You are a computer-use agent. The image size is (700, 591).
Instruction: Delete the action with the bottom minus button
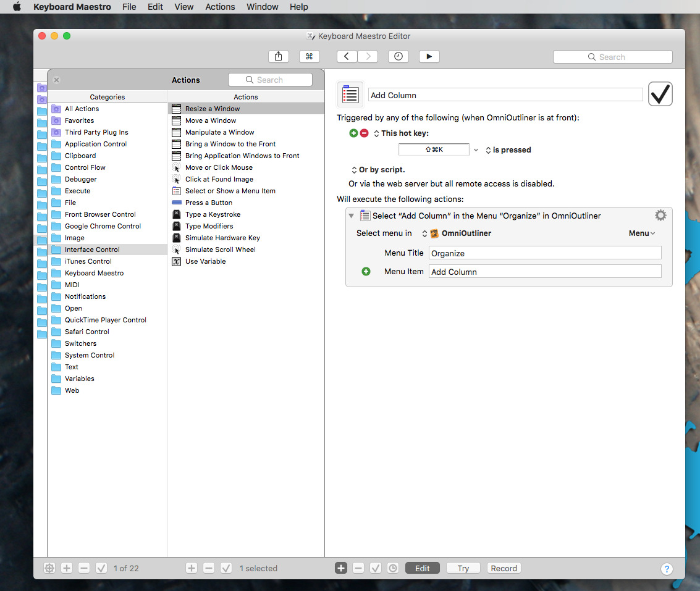[358, 568]
